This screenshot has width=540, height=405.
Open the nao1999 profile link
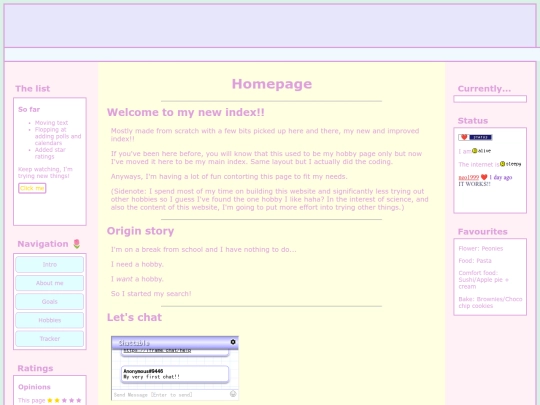469,177
